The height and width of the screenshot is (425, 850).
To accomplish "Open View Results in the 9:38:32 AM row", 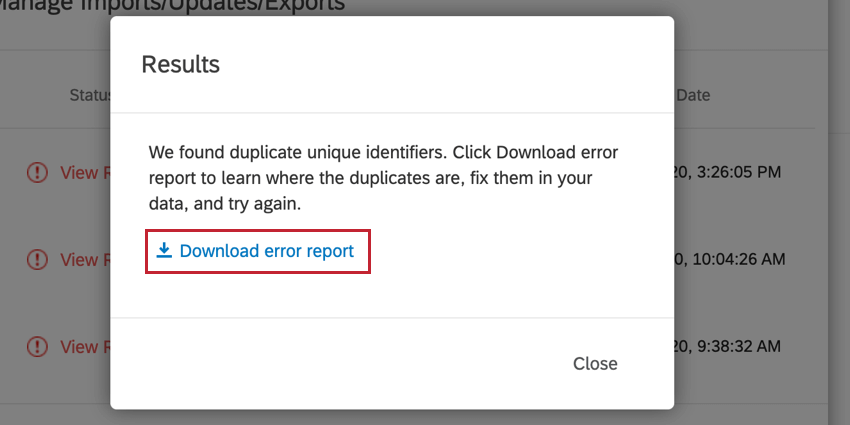I will pos(85,346).
